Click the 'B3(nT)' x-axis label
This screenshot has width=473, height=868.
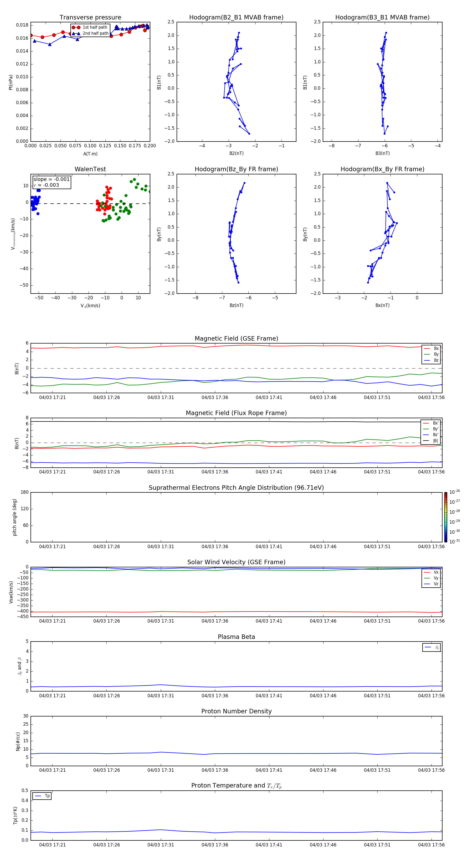tap(382, 153)
